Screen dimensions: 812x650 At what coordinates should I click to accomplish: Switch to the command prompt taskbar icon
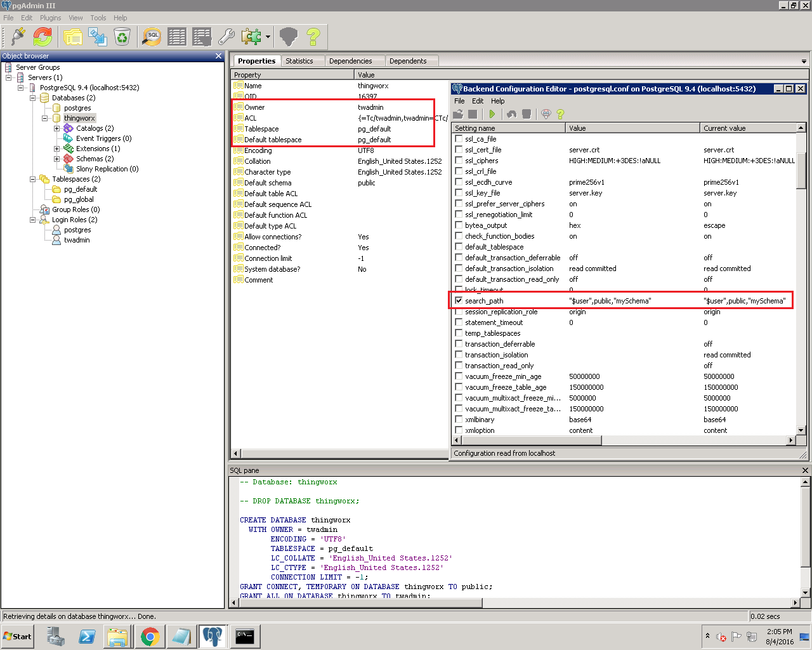[x=244, y=636]
